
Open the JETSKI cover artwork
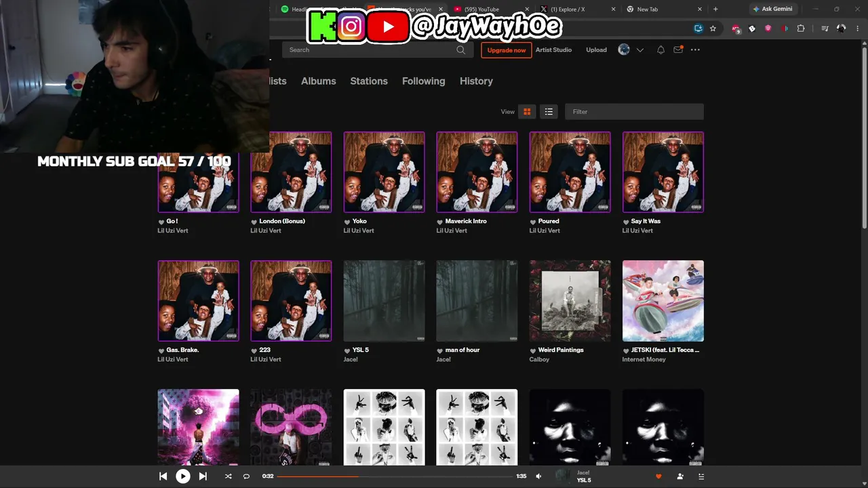tap(663, 301)
